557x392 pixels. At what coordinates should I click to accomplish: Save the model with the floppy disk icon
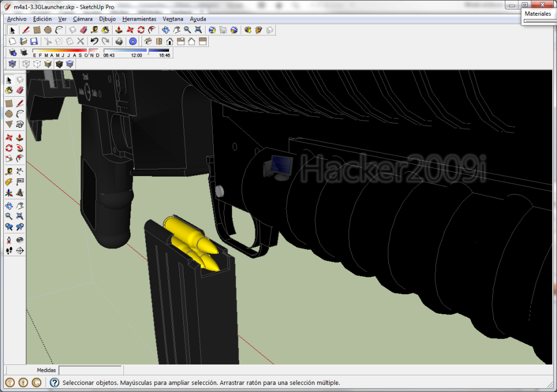tap(34, 41)
